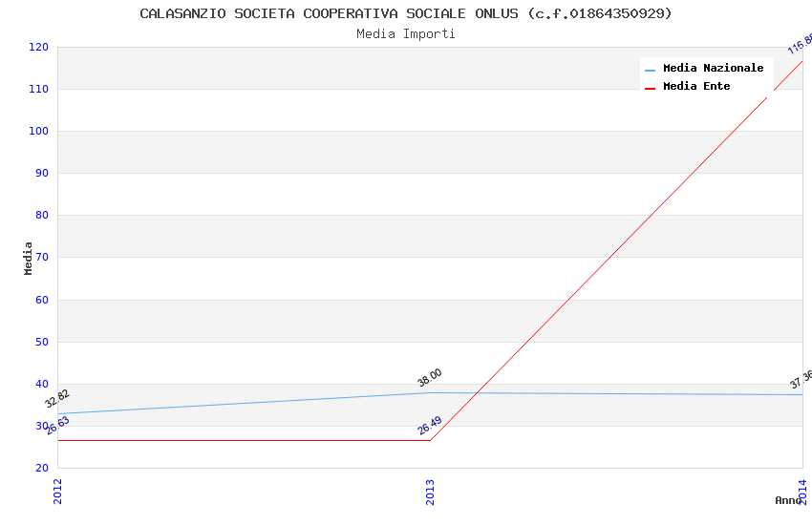Click the 20 y-axis tick label
Viewport: 812px width, 525px height.
coord(42,468)
